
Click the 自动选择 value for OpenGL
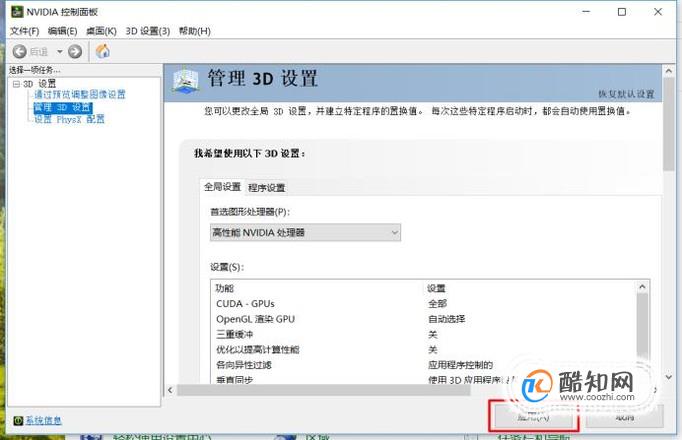click(447, 319)
